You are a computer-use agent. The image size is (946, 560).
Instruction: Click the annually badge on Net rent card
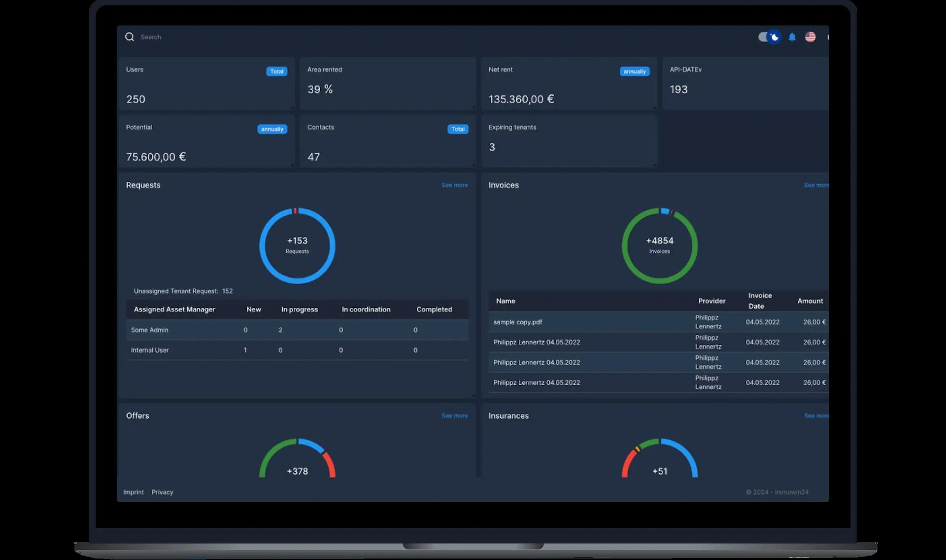(x=635, y=71)
